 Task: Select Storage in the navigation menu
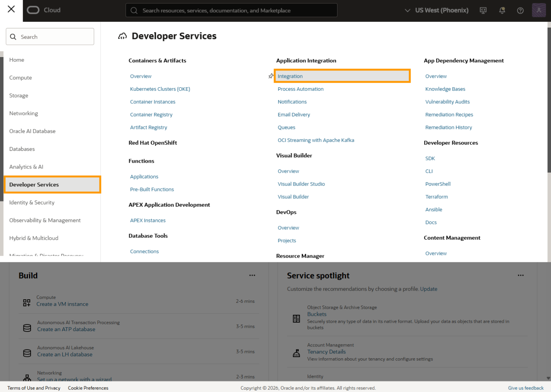(19, 96)
